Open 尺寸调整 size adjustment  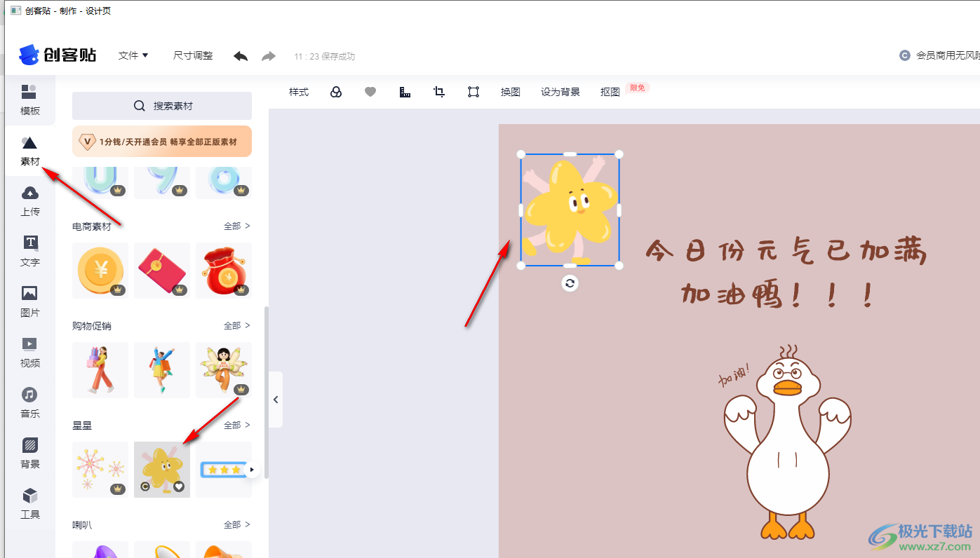tap(193, 55)
